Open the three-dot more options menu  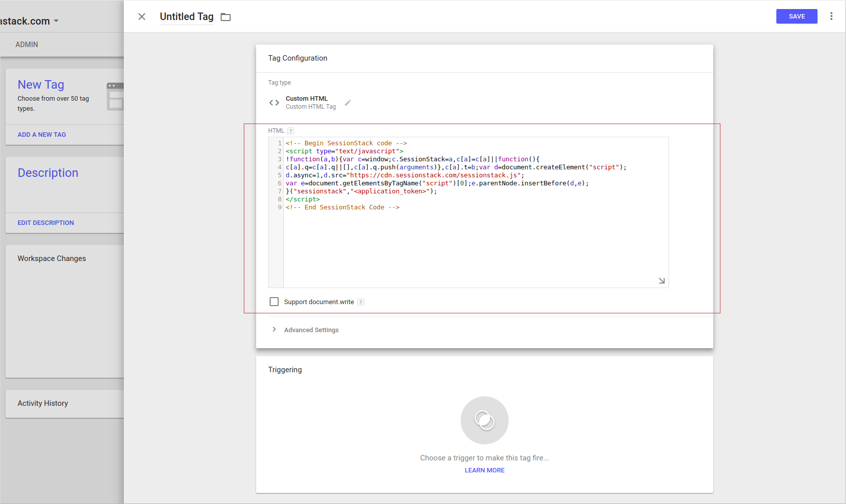point(831,16)
